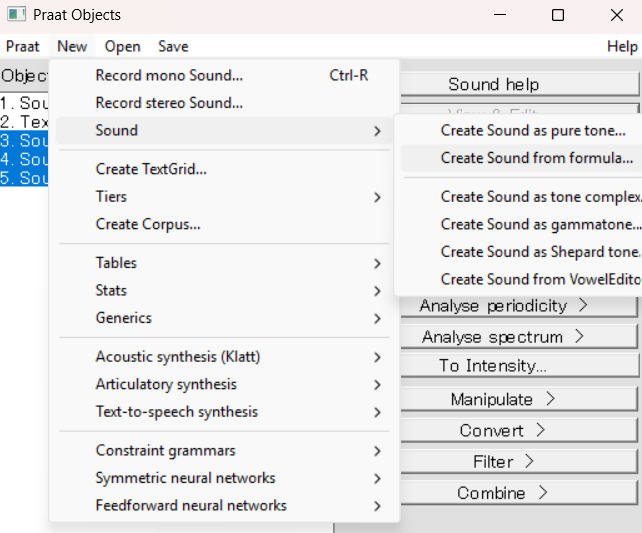Open the Save menu
Image resolution: width=642 pixels, height=533 pixels.
pyautogui.click(x=173, y=46)
